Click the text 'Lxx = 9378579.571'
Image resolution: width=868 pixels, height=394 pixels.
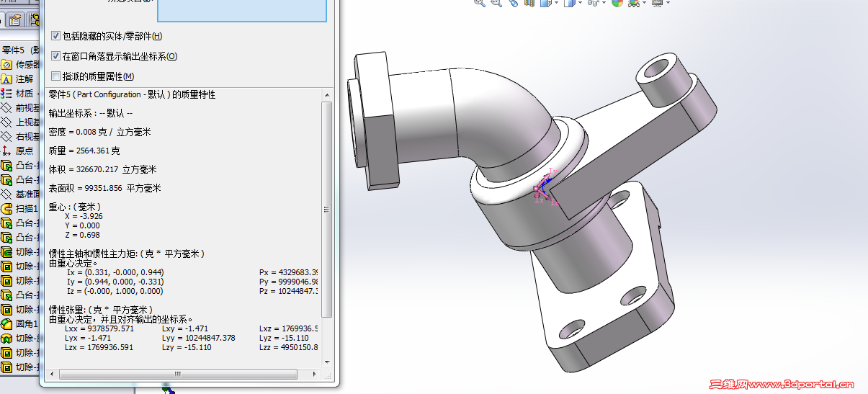click(x=99, y=328)
